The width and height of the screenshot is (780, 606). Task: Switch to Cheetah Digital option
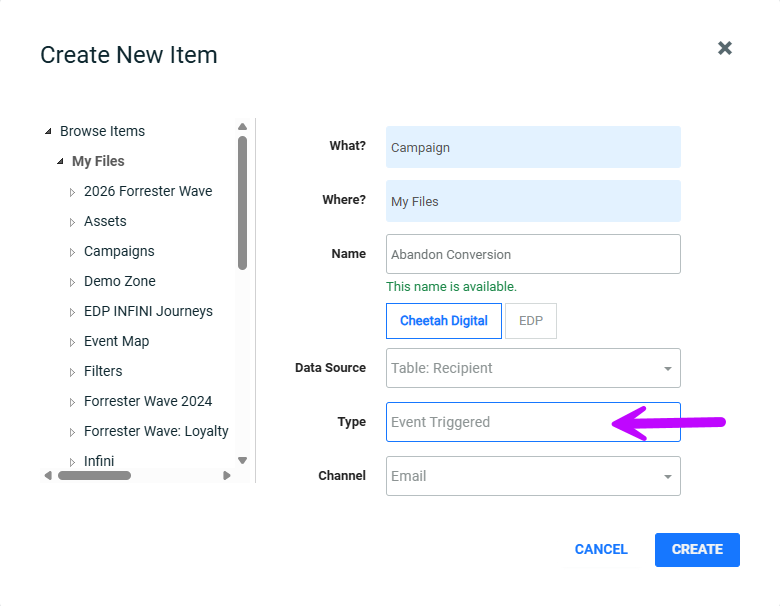click(x=444, y=321)
